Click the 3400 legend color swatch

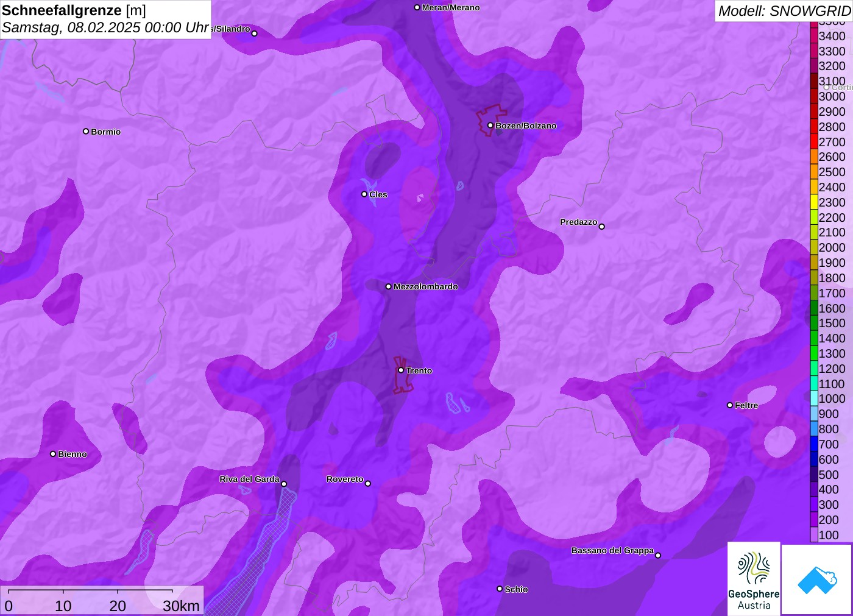click(x=814, y=36)
